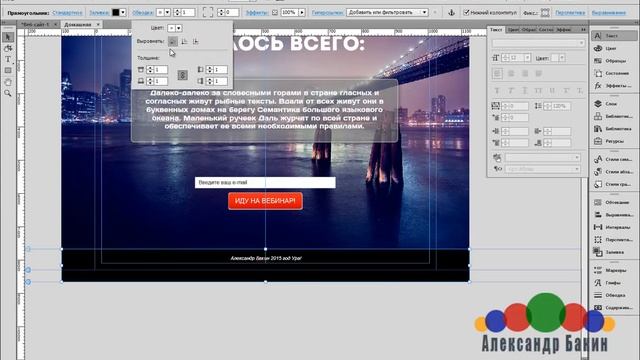The width and height of the screenshot is (640, 360).
Task: Select the Текст tab in panel group
Action: click(496, 30)
